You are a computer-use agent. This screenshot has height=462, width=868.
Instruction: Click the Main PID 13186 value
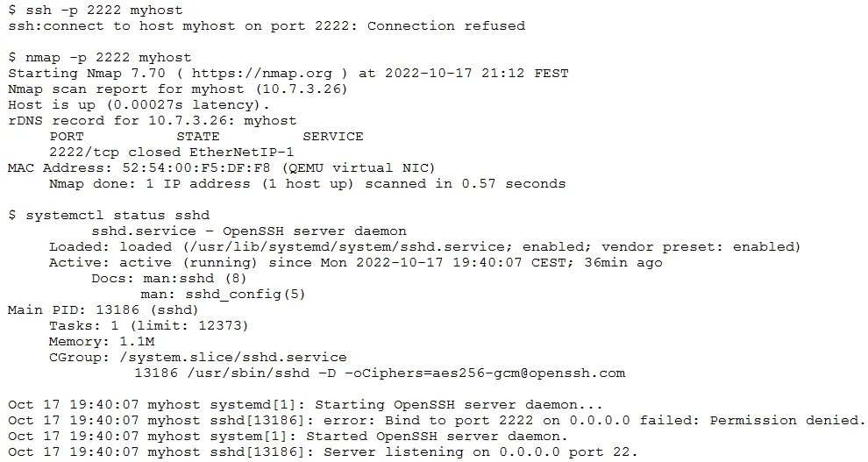click(117, 309)
